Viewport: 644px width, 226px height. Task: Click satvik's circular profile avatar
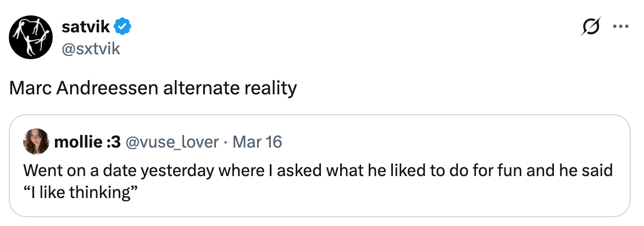click(x=32, y=37)
